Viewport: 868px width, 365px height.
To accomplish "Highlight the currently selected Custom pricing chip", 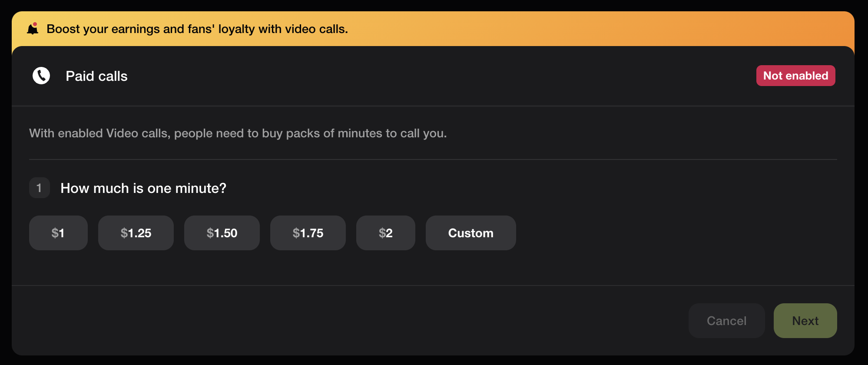I will tap(470, 233).
